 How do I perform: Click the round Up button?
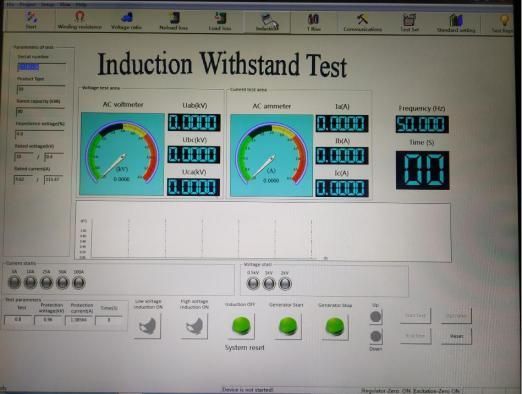pyautogui.click(x=376, y=317)
